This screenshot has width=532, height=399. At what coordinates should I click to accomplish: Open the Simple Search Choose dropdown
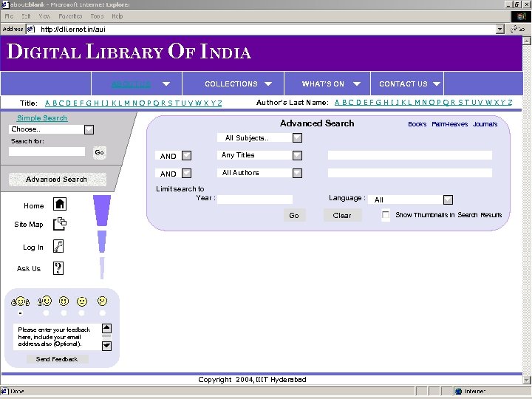click(x=89, y=129)
